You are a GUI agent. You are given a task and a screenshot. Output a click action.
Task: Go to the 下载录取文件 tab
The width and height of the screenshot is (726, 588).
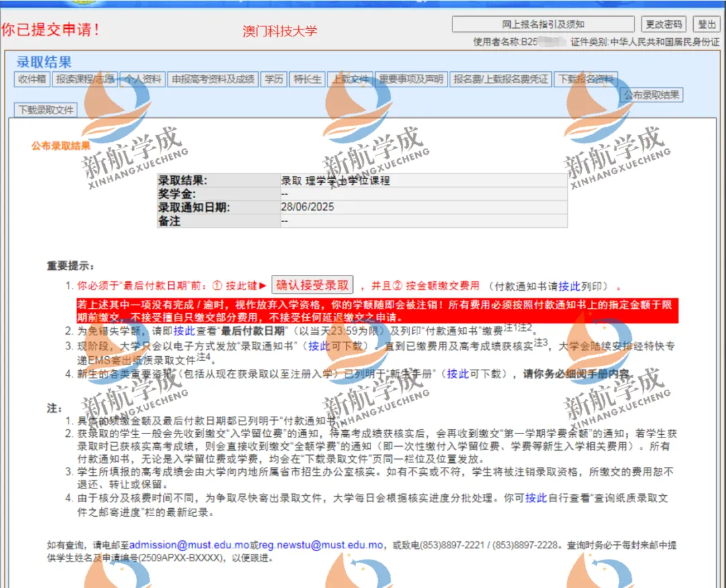46,110
